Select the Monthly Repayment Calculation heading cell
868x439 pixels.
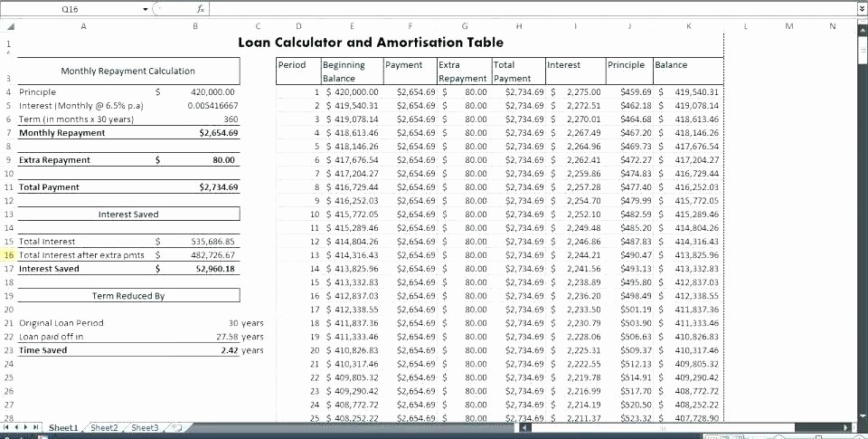(x=127, y=71)
